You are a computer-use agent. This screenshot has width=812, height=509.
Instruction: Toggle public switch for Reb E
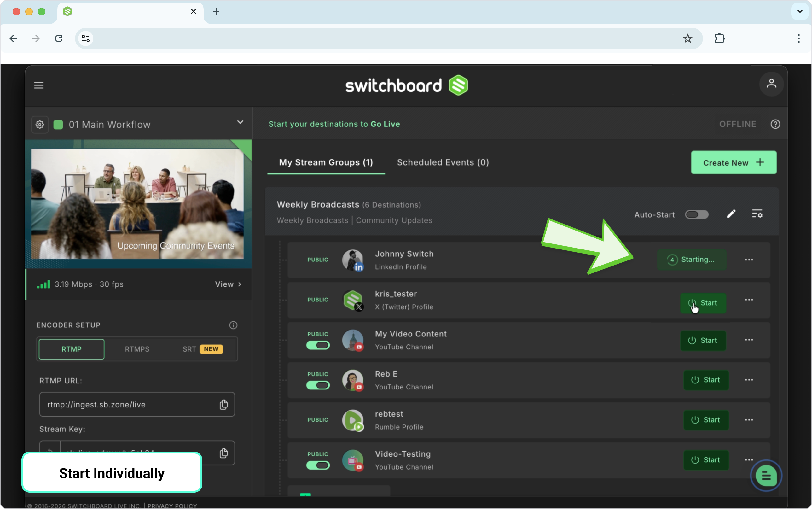[x=318, y=385]
